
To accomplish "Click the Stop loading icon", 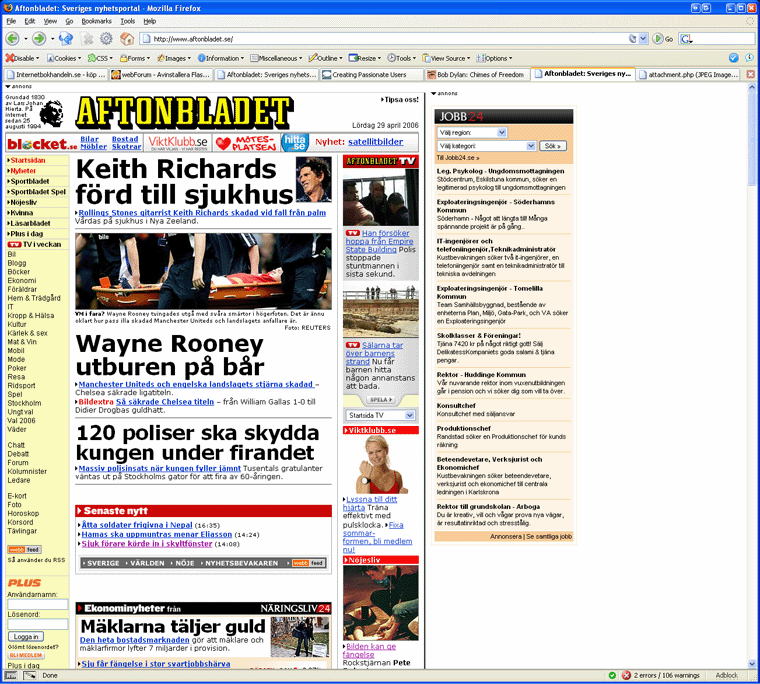I will [88, 39].
